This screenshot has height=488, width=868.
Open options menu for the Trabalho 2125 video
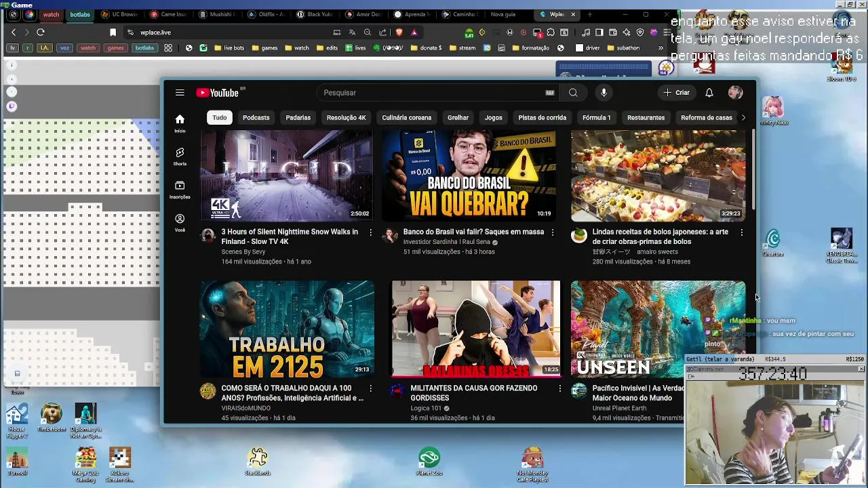point(370,388)
